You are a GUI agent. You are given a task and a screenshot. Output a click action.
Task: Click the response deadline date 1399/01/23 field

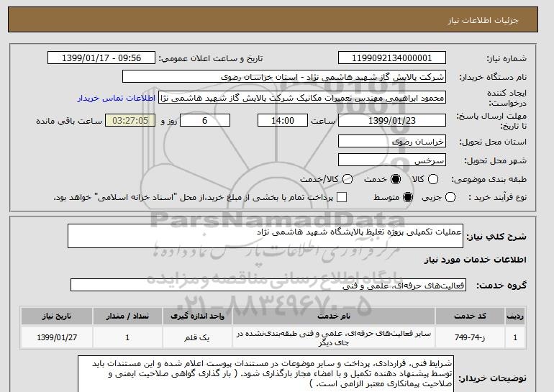392,120
